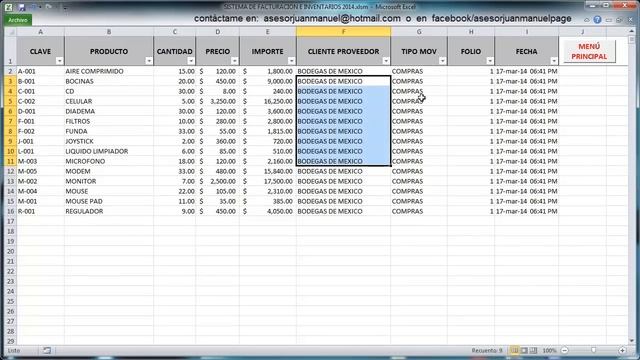The image size is (640, 360).
Task: Open the CLIENTE PROVEEDOR filter dropdown
Action: [x=386, y=61]
